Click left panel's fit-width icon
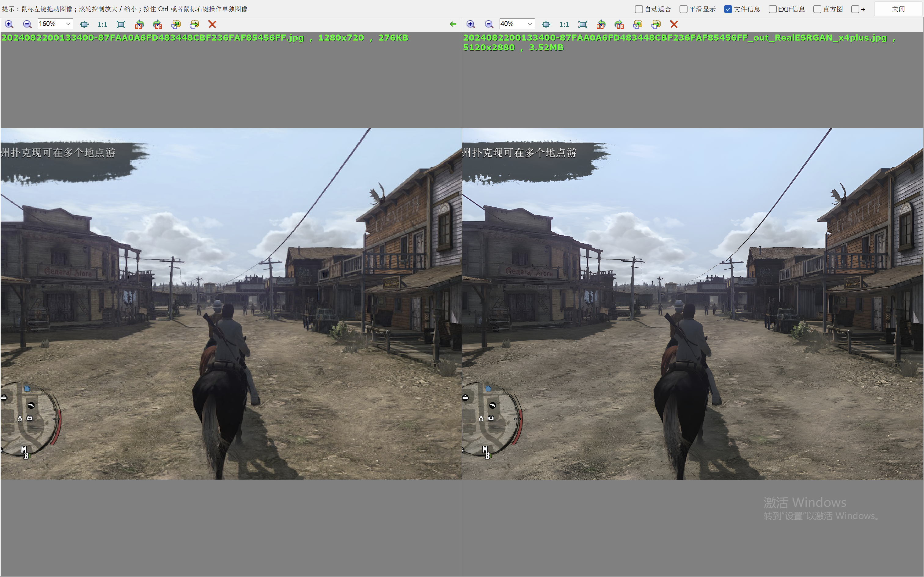 click(84, 24)
